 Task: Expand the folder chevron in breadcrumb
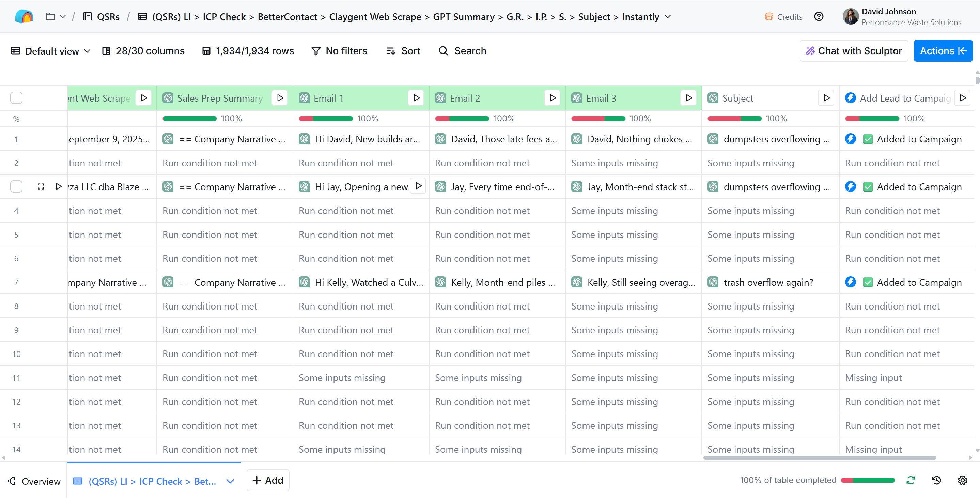pos(63,17)
